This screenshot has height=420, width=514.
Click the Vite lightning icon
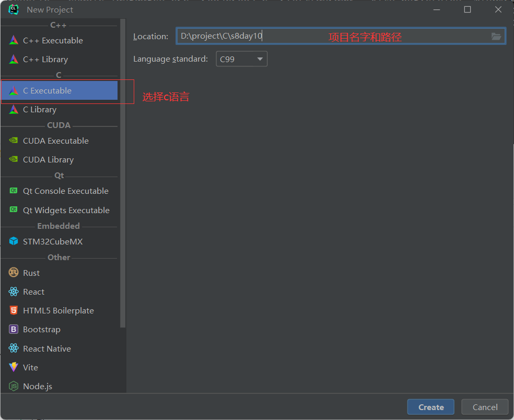[x=14, y=367]
